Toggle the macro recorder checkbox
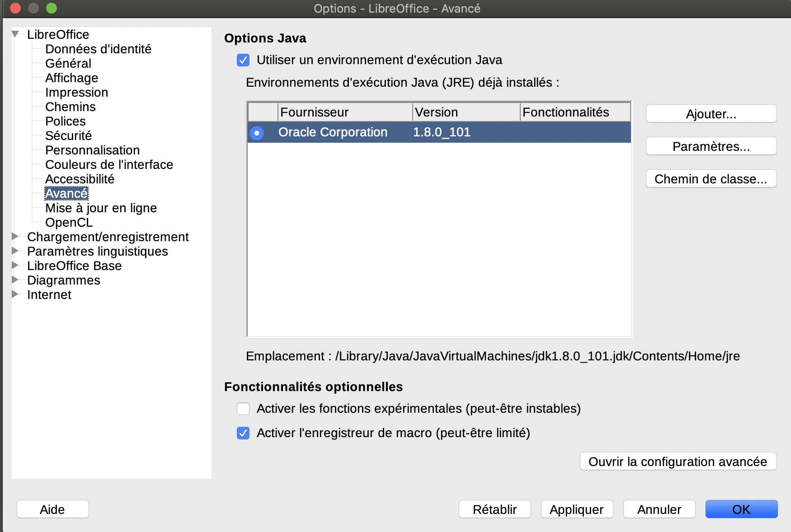 [x=243, y=433]
